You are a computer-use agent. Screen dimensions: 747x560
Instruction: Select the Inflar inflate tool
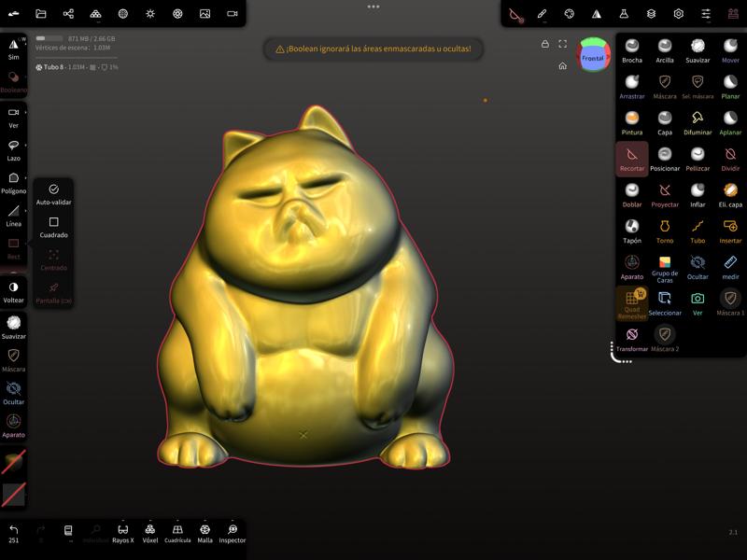[698, 196]
